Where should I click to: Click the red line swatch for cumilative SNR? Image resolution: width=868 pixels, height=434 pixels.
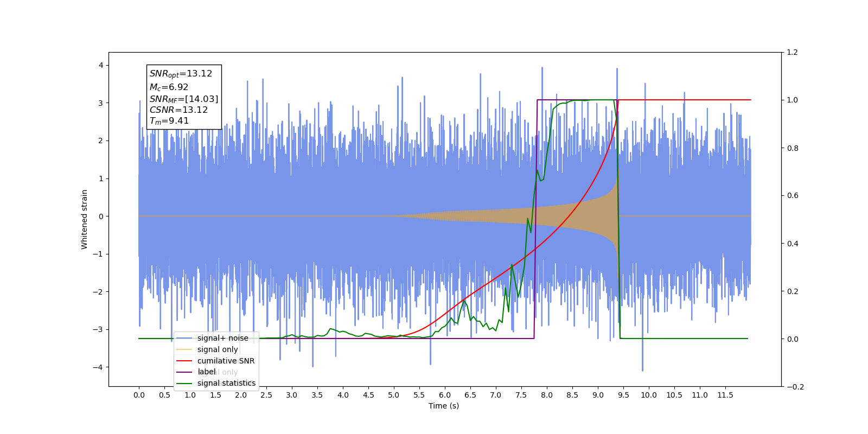click(184, 361)
